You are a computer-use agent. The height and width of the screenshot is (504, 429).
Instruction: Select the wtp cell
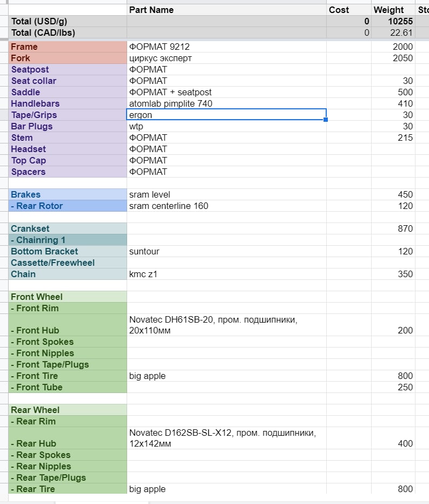tap(226, 126)
